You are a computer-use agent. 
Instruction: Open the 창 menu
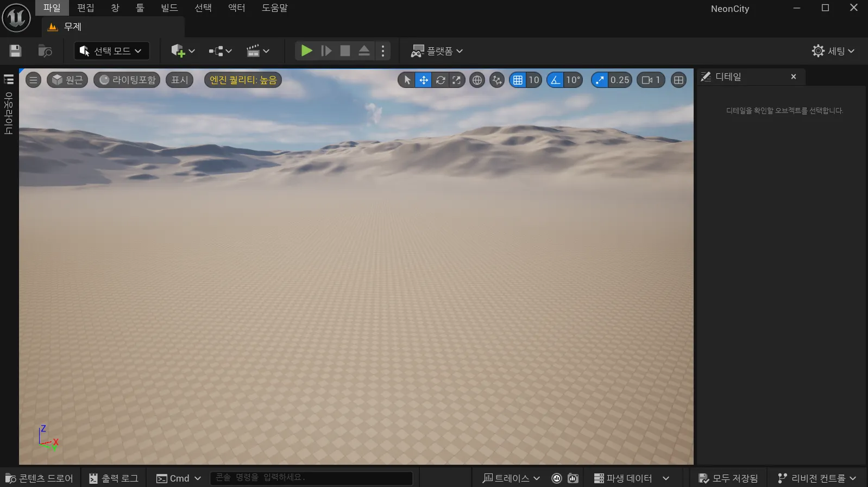pyautogui.click(x=115, y=8)
